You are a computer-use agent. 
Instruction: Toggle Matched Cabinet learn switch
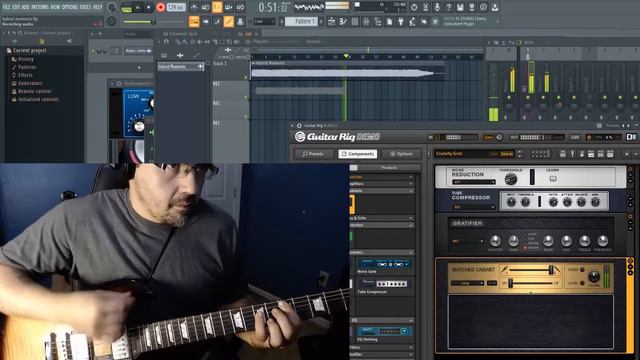pyautogui.click(x=582, y=283)
